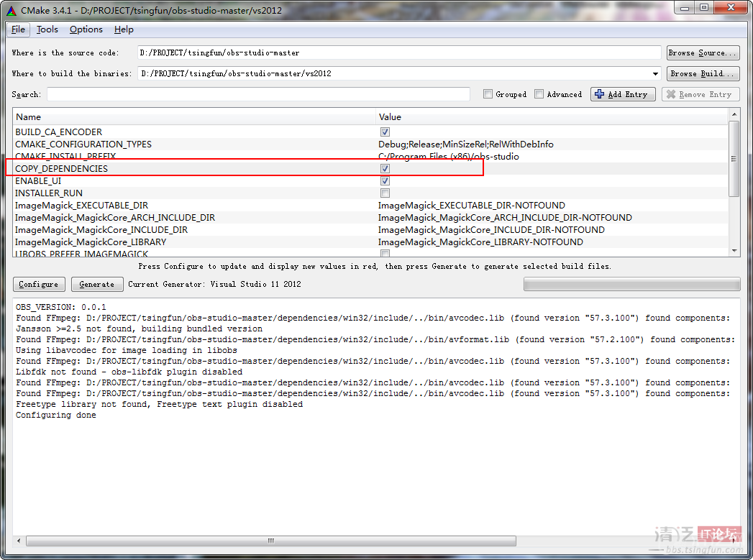This screenshot has height=560, width=753.
Task: Toggle the BUILD_CA_ENCODER checkbox
Action: (x=385, y=132)
